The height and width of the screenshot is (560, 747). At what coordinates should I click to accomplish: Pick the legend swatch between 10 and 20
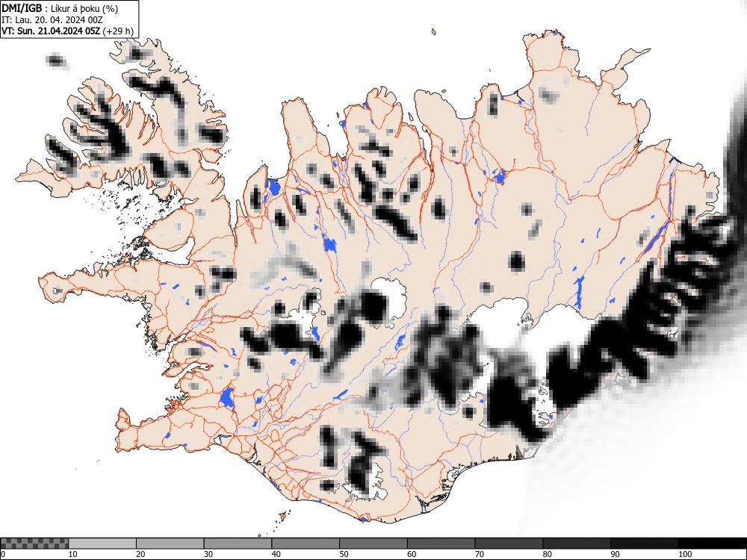102,544
